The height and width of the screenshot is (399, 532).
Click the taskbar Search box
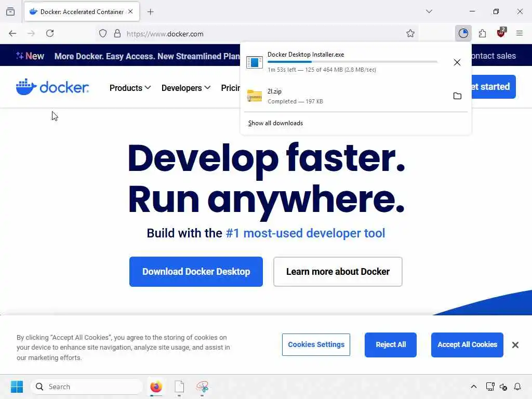87,387
